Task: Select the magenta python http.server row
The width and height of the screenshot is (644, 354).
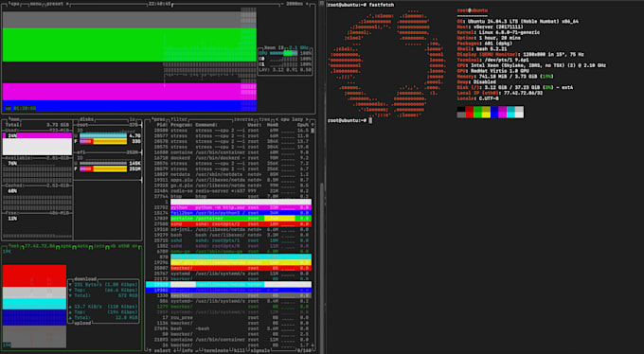Action: (229, 207)
